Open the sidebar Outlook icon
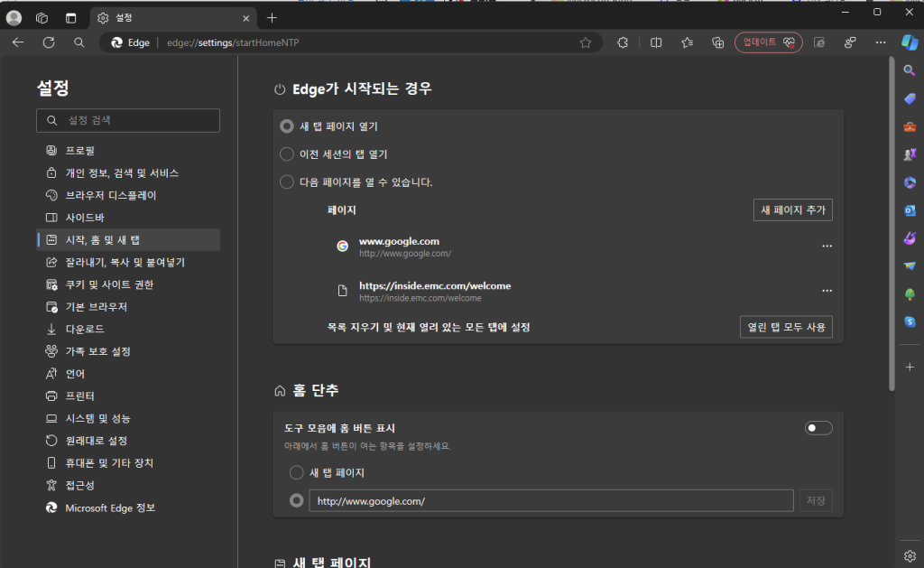924x568 pixels. pos(910,210)
